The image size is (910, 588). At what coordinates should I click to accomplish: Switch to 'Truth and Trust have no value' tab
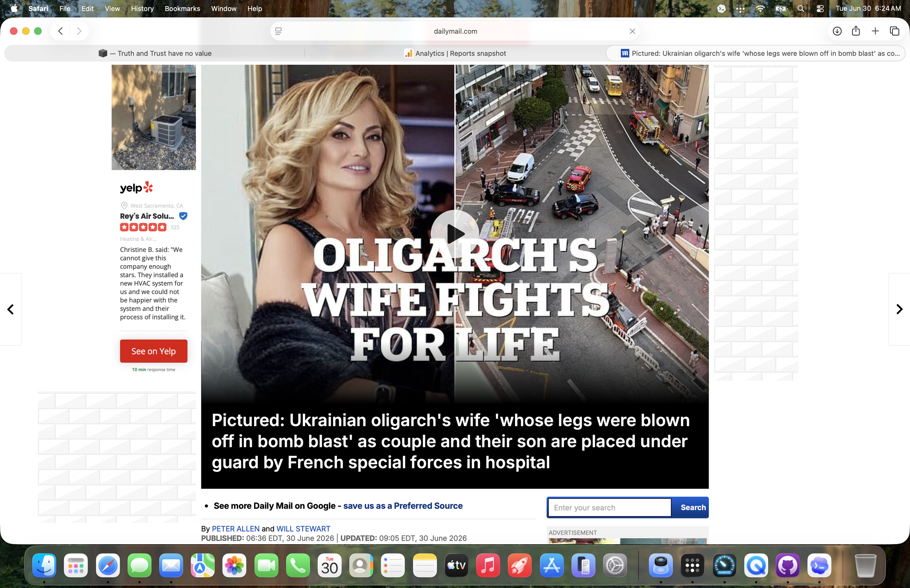(155, 53)
